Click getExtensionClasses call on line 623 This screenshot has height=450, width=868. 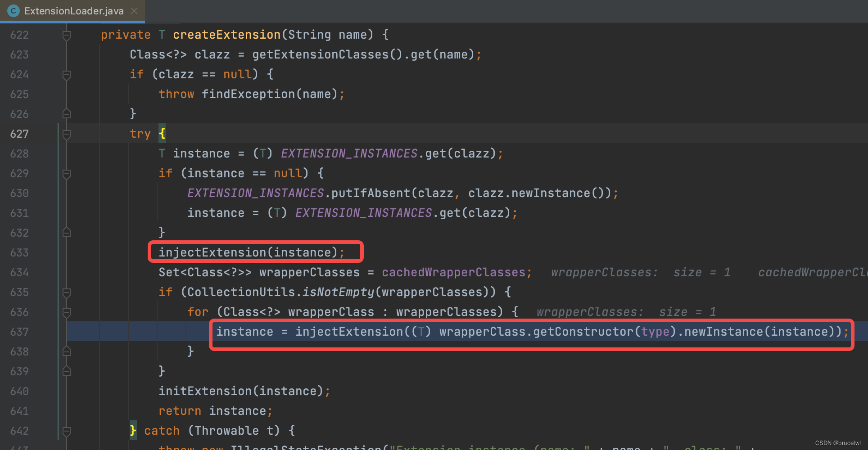(x=327, y=54)
